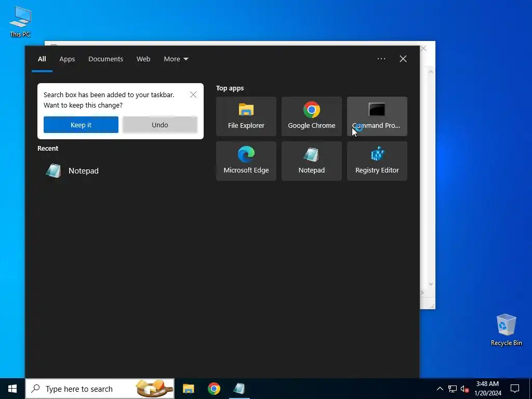532x399 pixels.
Task: Open Registry Editor from Top apps
Action: (x=377, y=161)
